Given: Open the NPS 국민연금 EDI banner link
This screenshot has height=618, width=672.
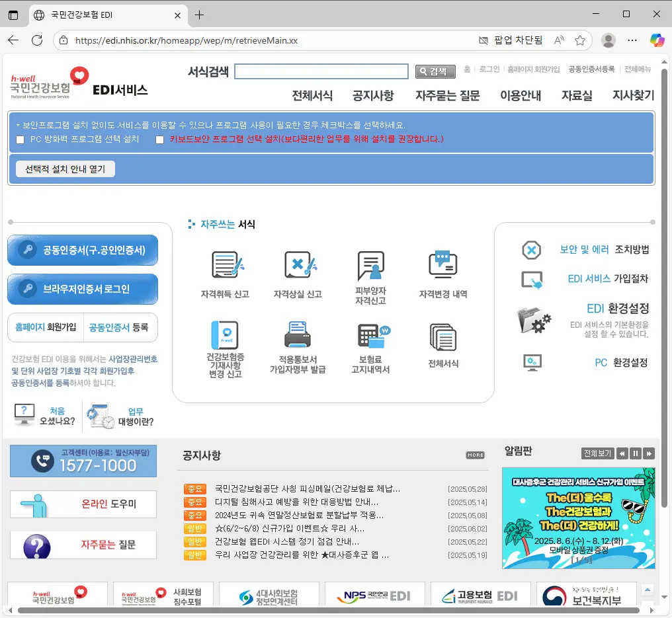Looking at the screenshot, I should tap(375, 596).
